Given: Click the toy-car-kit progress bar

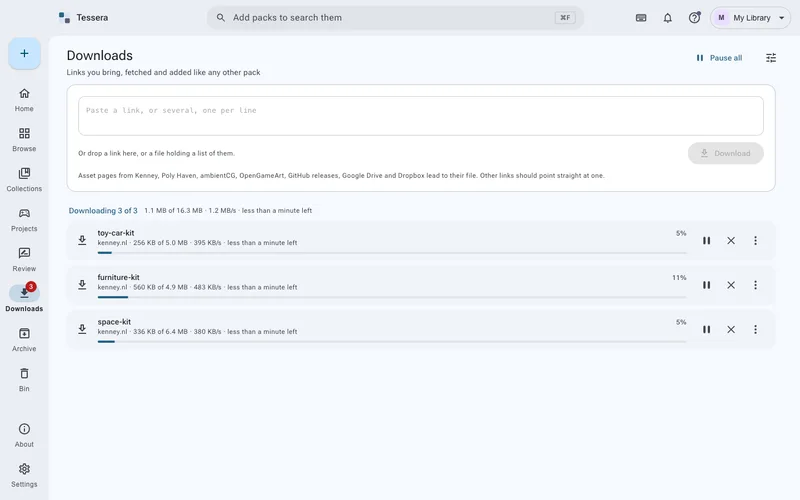Looking at the screenshot, I should (392, 253).
